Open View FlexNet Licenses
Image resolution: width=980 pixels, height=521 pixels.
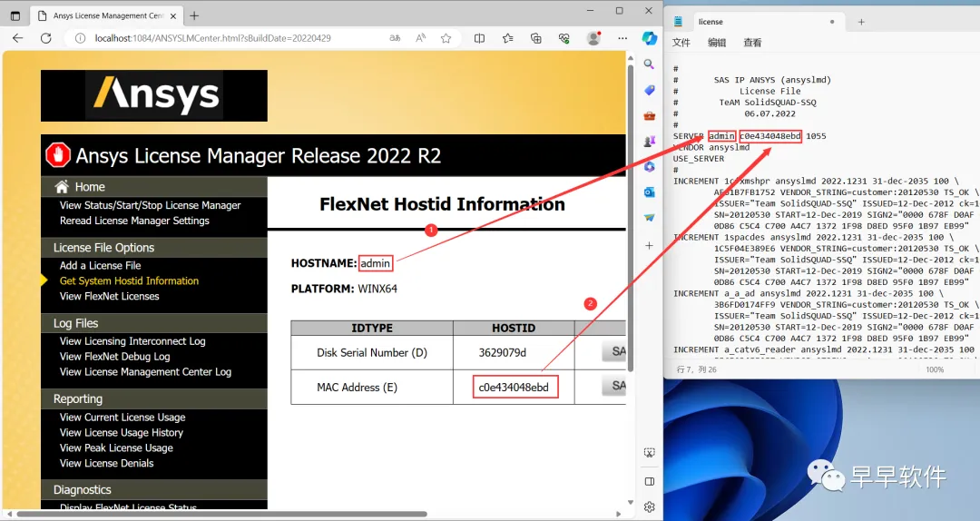pyautogui.click(x=110, y=297)
